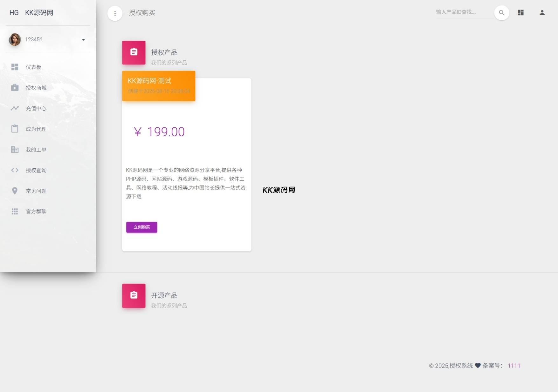
Task: Expand the 123456 user dropdown arrow
Action: (x=83, y=40)
